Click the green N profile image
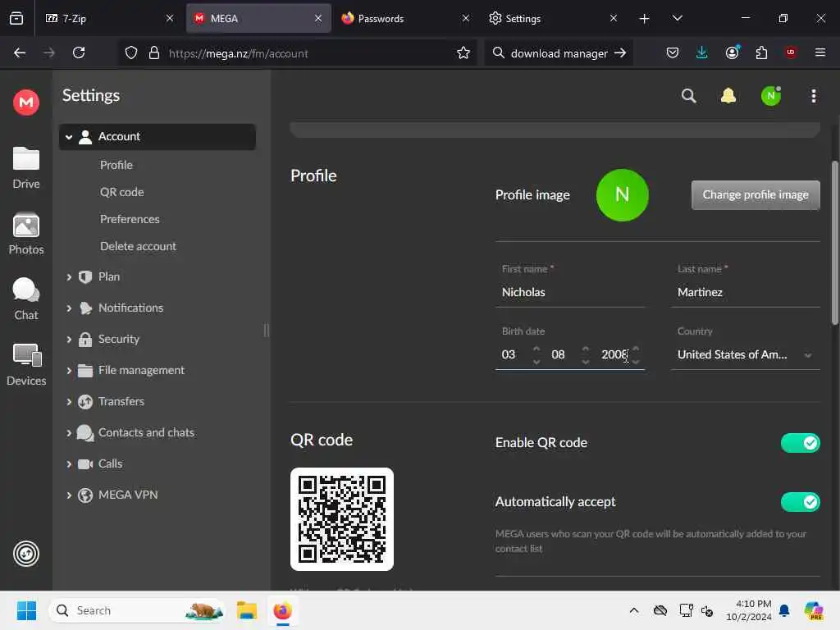This screenshot has width=840, height=630. pyautogui.click(x=622, y=195)
